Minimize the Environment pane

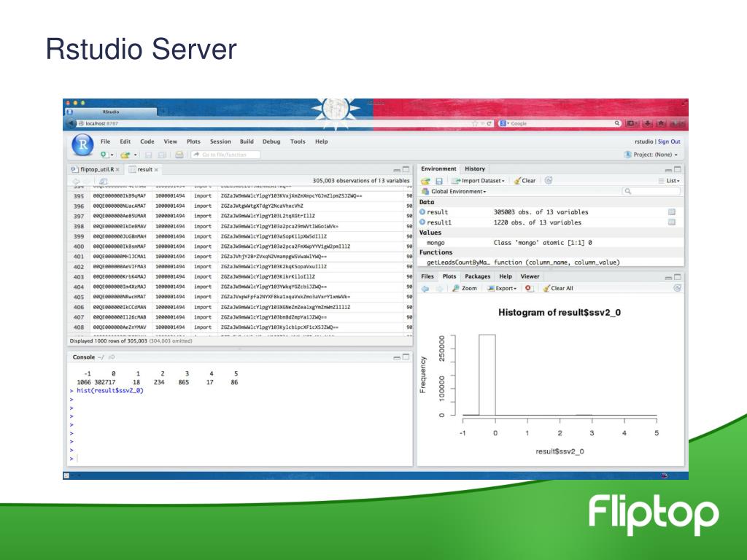point(668,169)
